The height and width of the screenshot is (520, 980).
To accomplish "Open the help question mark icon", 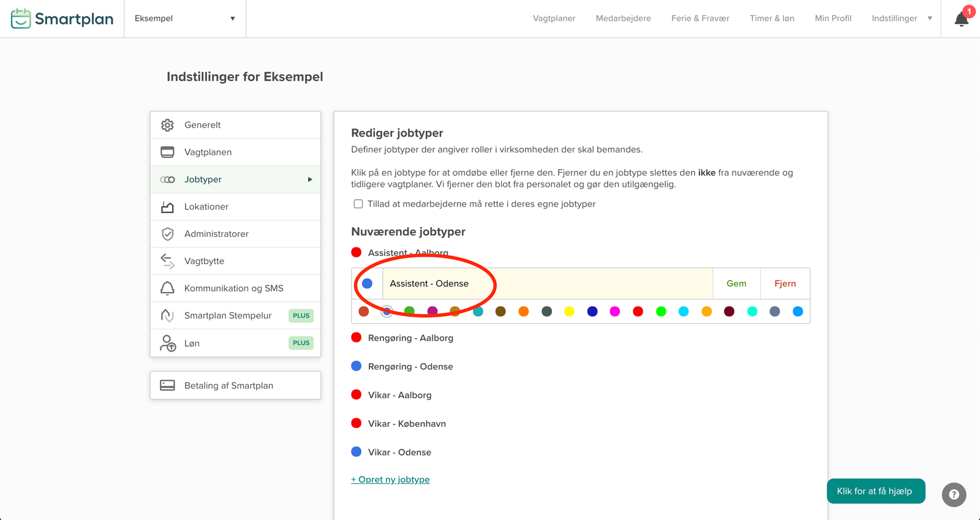I will [954, 495].
